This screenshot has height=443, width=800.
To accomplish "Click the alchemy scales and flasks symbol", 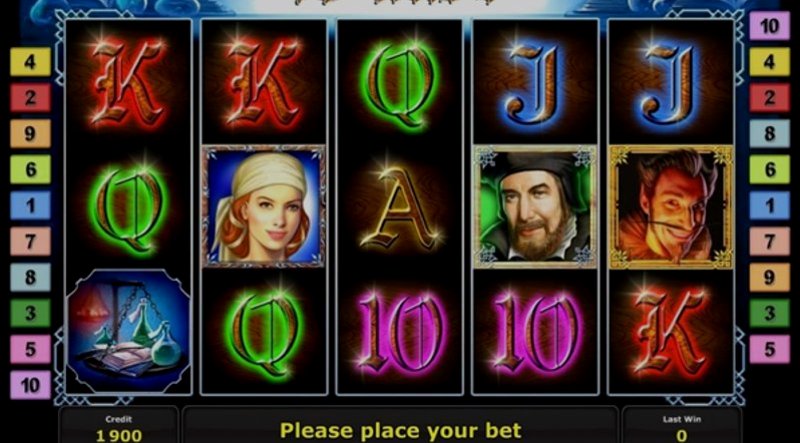I will pyautogui.click(x=129, y=331).
